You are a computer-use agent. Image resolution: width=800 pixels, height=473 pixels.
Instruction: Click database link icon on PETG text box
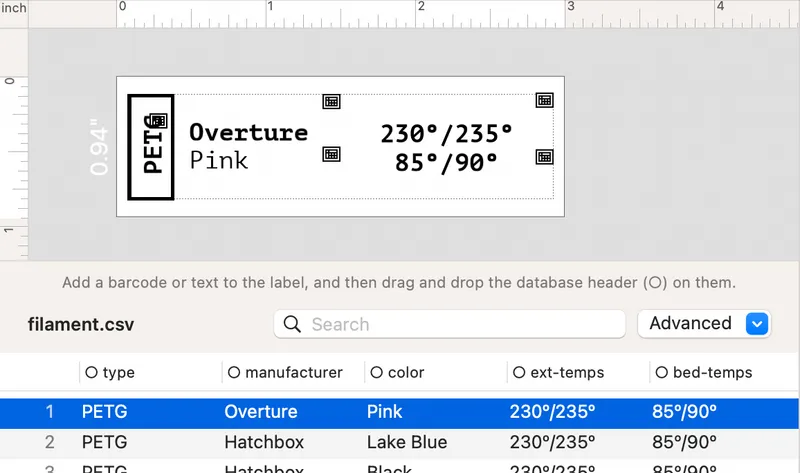pyautogui.click(x=159, y=121)
